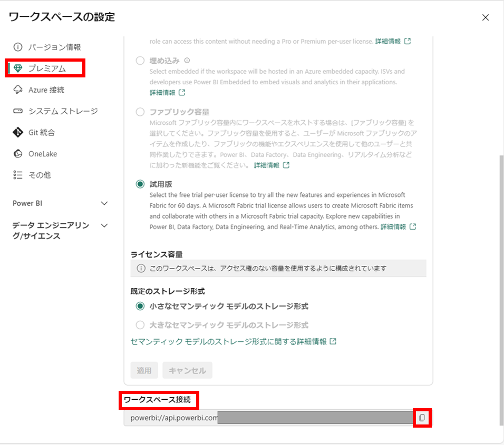Click the キャンセル button

[187, 371]
